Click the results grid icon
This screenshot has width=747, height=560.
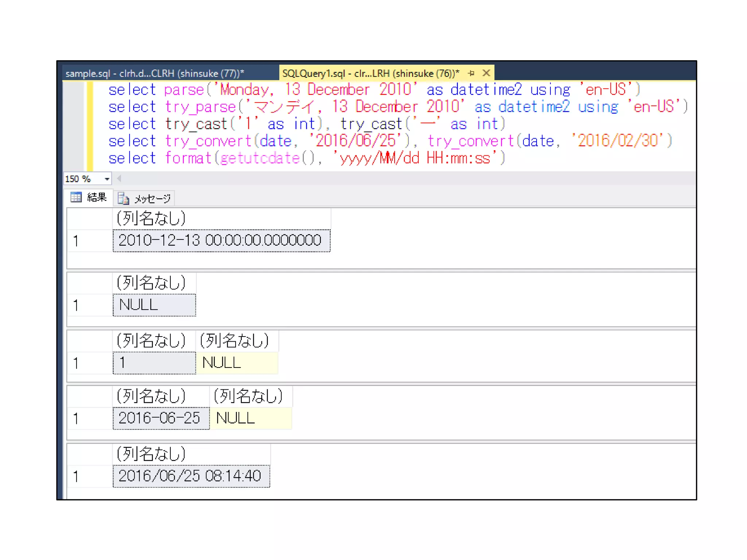76,198
